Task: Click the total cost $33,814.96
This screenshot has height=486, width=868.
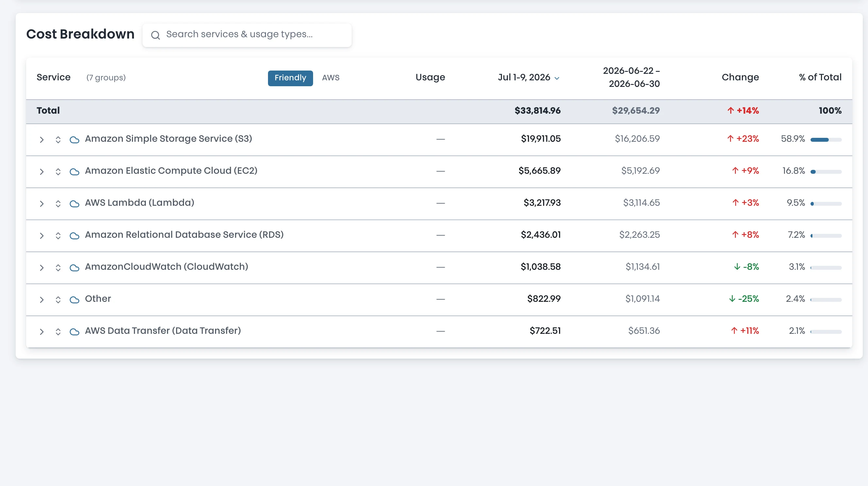Action: coord(538,110)
